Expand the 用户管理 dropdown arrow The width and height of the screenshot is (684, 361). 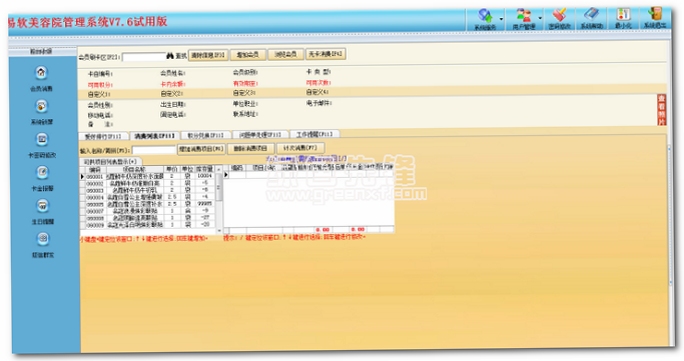coord(540,18)
